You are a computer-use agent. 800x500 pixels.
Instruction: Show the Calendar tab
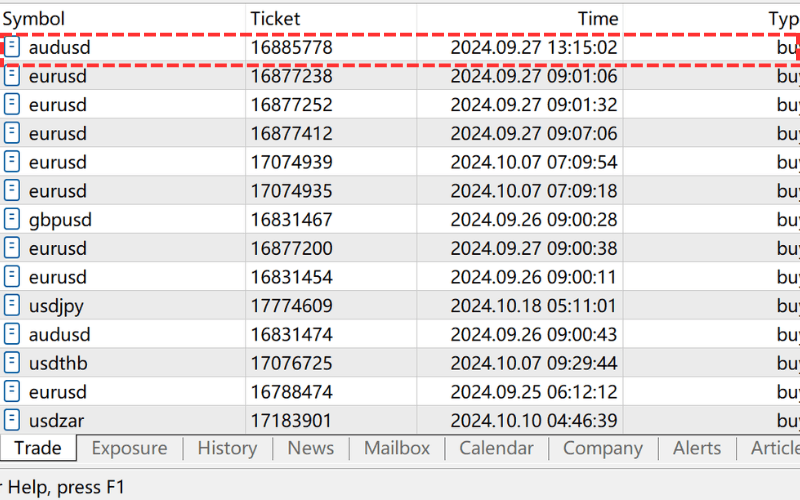tap(496, 449)
